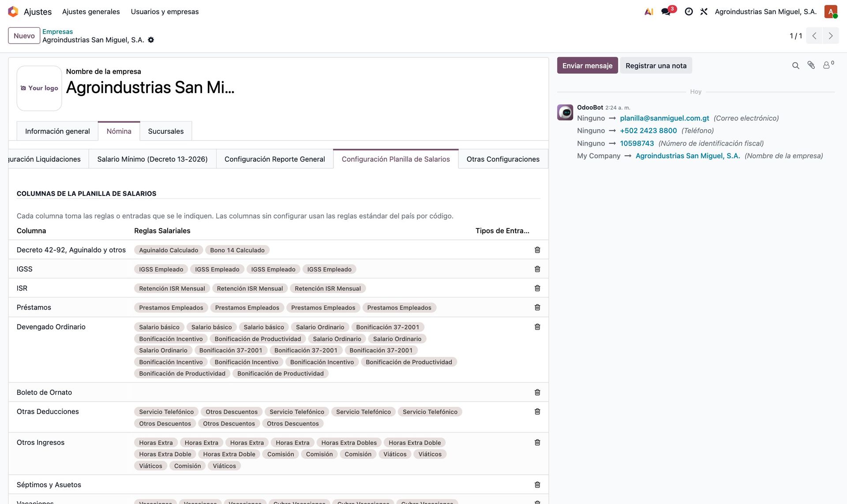Screen dimensions: 847x504
Task: Open the developer tools wrench icon
Action: coord(704,11)
